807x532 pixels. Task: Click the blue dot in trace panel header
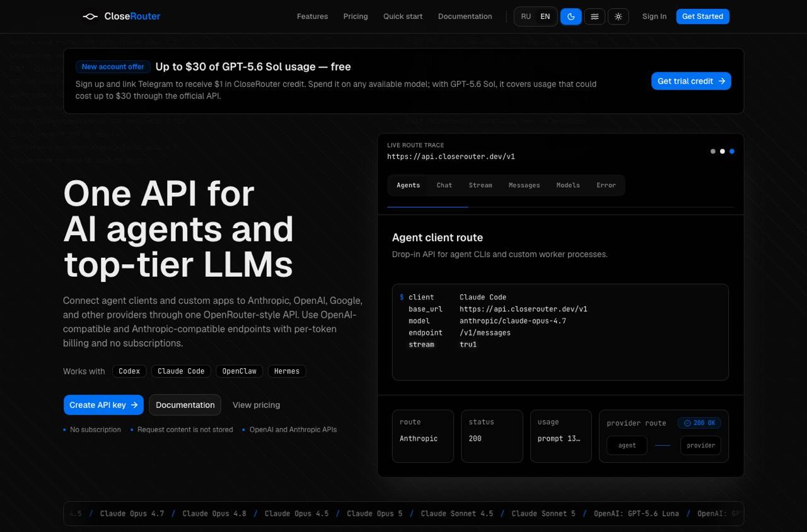click(x=731, y=151)
